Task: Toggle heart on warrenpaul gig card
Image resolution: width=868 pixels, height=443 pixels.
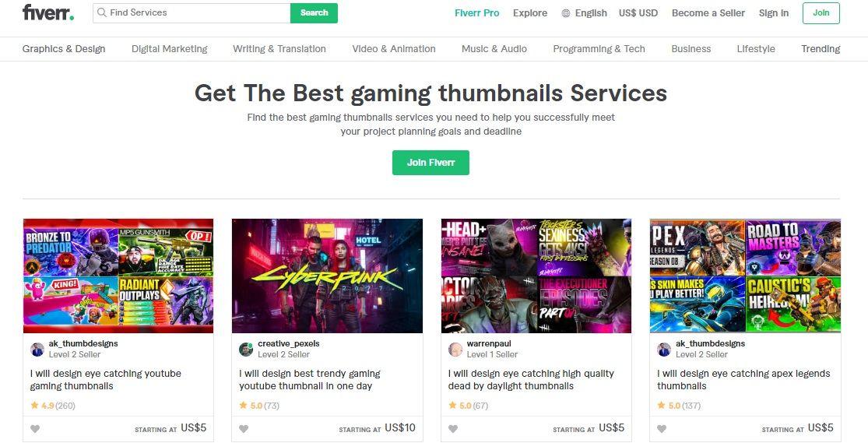Action: tap(453, 429)
